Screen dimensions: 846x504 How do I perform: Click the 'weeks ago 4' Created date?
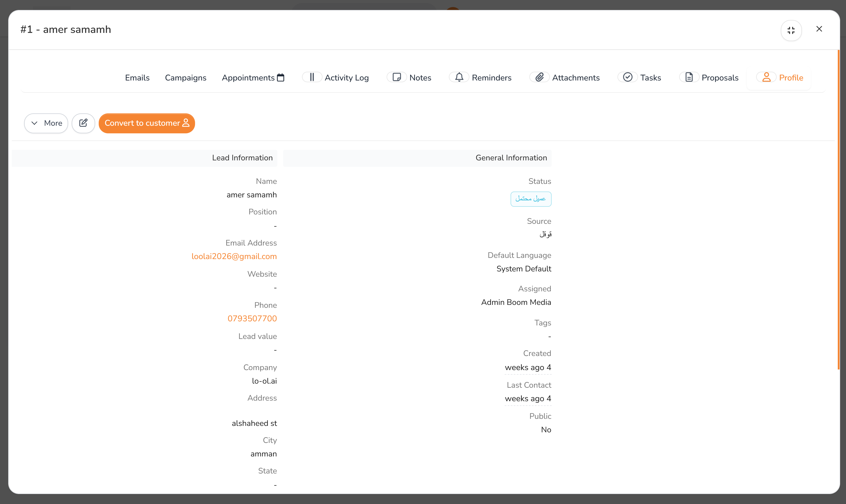[x=528, y=367]
